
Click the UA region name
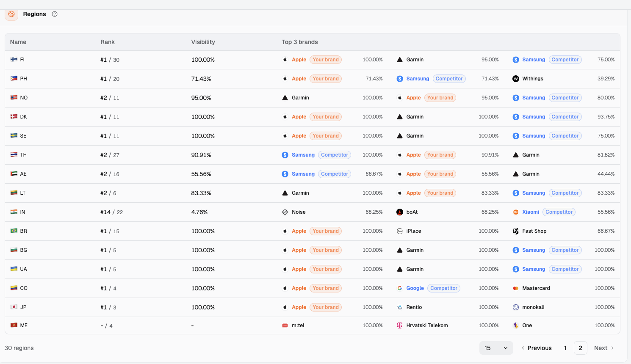tap(24, 269)
